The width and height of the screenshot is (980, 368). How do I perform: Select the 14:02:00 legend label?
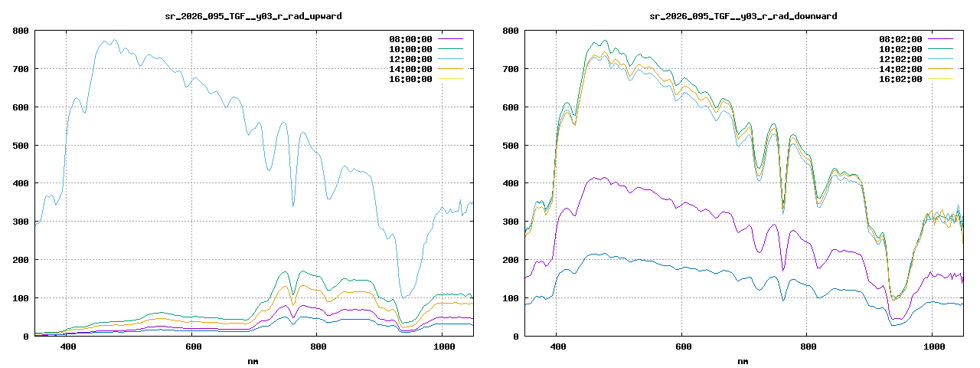[900, 69]
